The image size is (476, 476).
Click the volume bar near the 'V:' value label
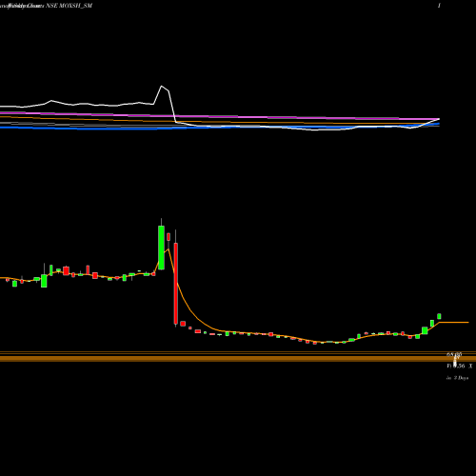coord(455,361)
